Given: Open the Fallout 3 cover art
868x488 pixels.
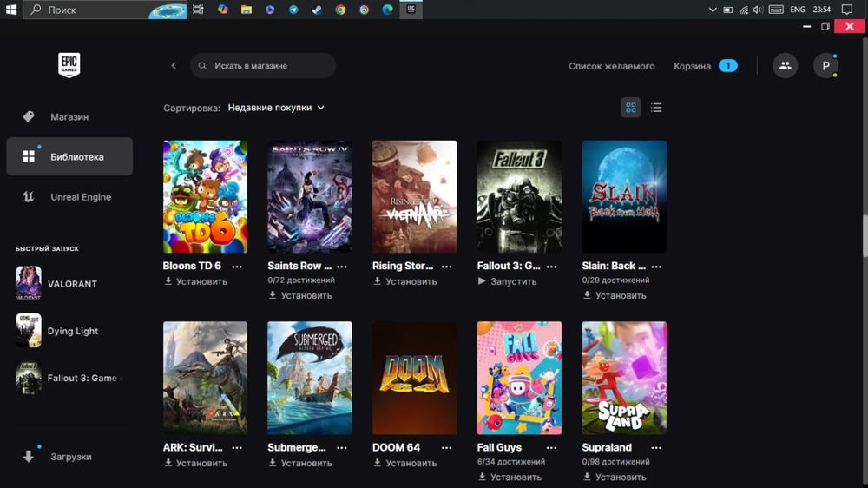Looking at the screenshot, I should point(519,196).
